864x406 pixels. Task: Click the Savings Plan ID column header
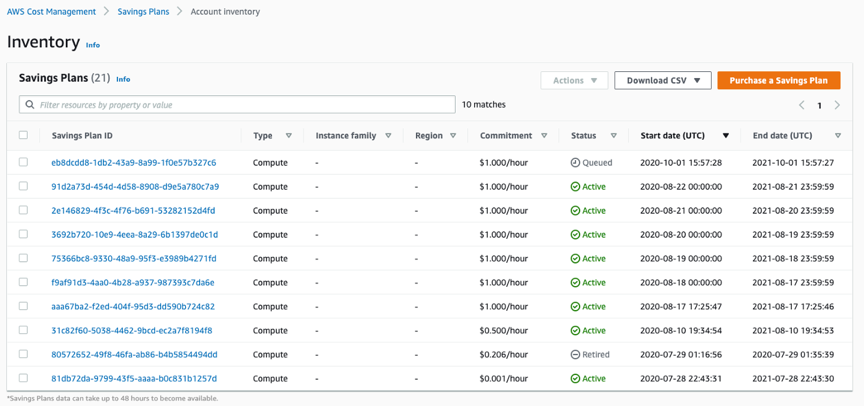[83, 136]
